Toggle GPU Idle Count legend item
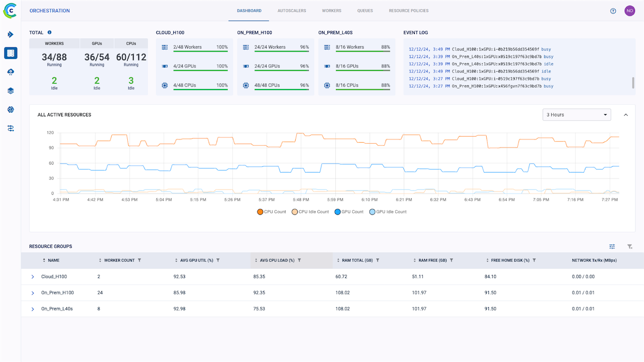The width and height of the screenshot is (644, 362). click(389, 212)
